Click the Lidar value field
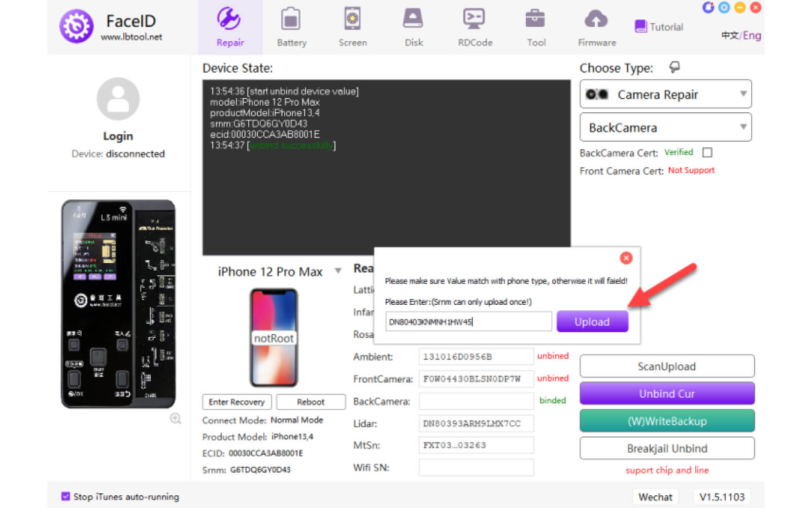812x508 pixels. click(476, 423)
